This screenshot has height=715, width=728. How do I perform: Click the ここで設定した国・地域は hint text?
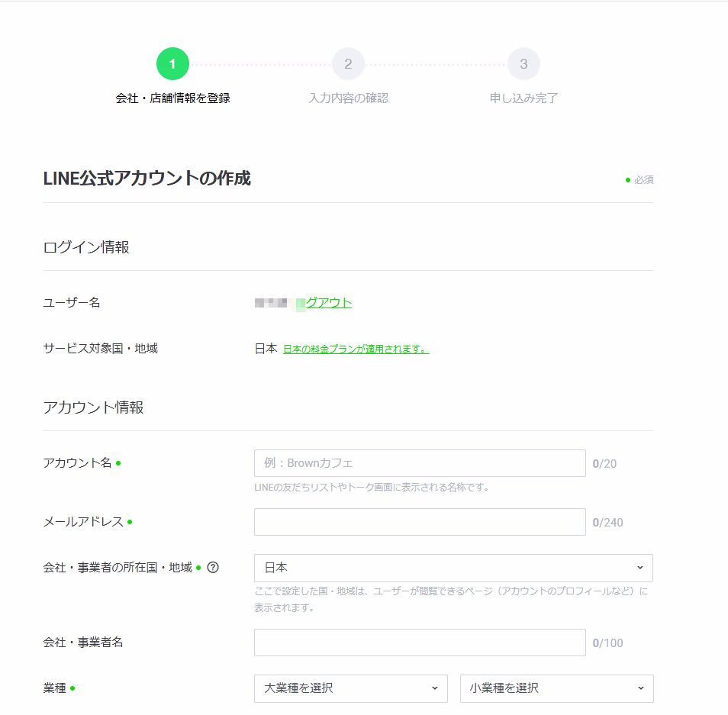451,599
